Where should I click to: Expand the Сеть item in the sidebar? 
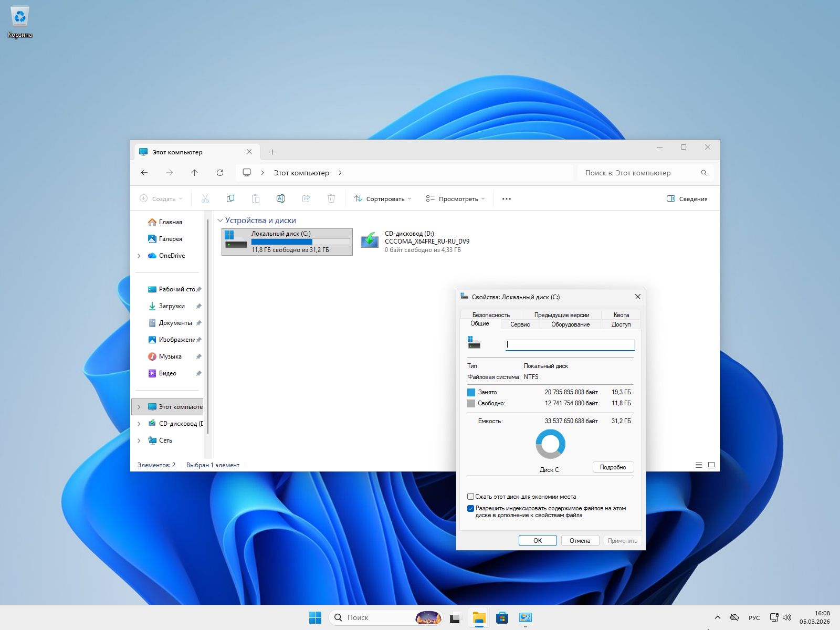click(x=139, y=440)
